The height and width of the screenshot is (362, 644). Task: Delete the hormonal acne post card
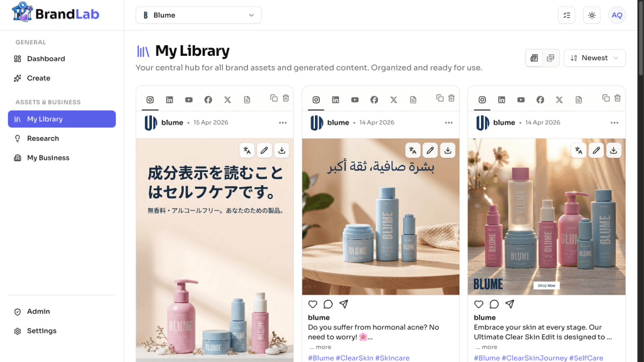(x=452, y=98)
